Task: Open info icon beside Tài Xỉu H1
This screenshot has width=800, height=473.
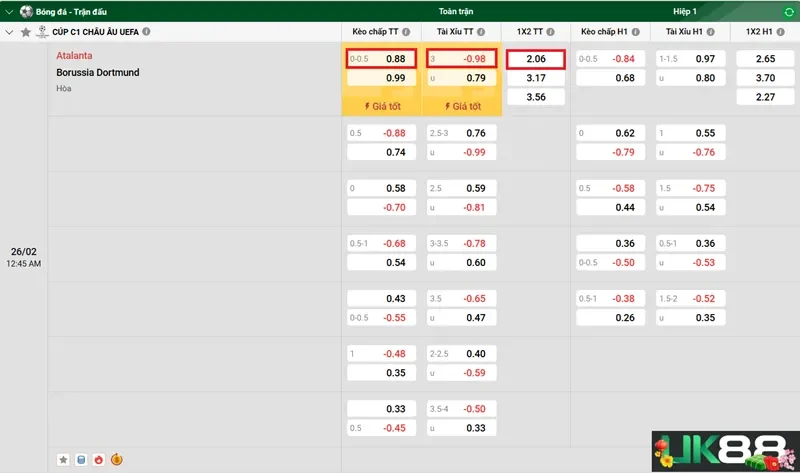Action: point(711,32)
